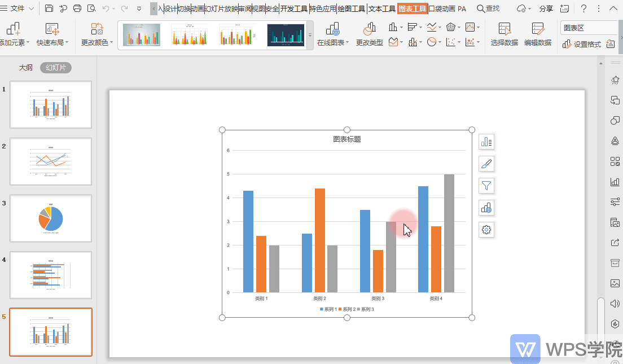Expand the chart styles gallery

click(x=310, y=36)
